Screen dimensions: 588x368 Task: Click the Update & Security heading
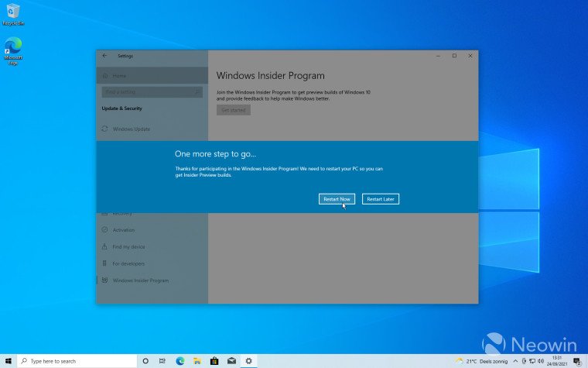pyautogui.click(x=122, y=108)
